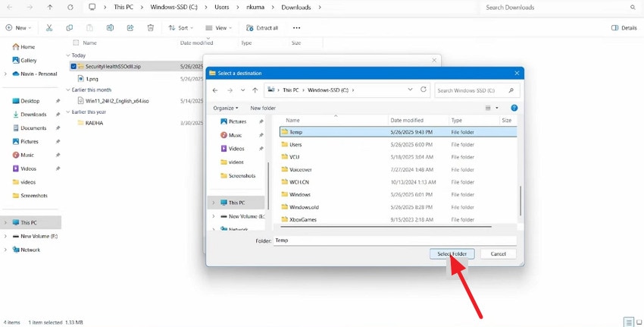Click the Explorer Refresh button
The image size is (644, 327).
coord(70,8)
